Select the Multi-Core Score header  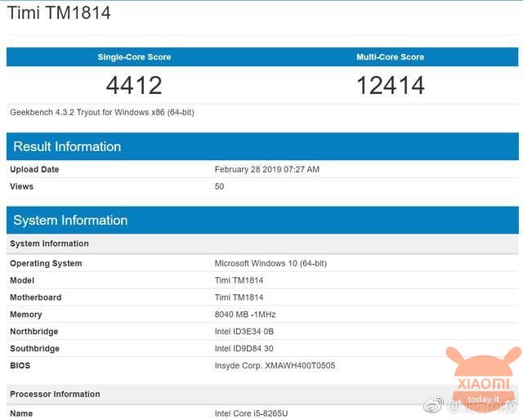click(391, 57)
